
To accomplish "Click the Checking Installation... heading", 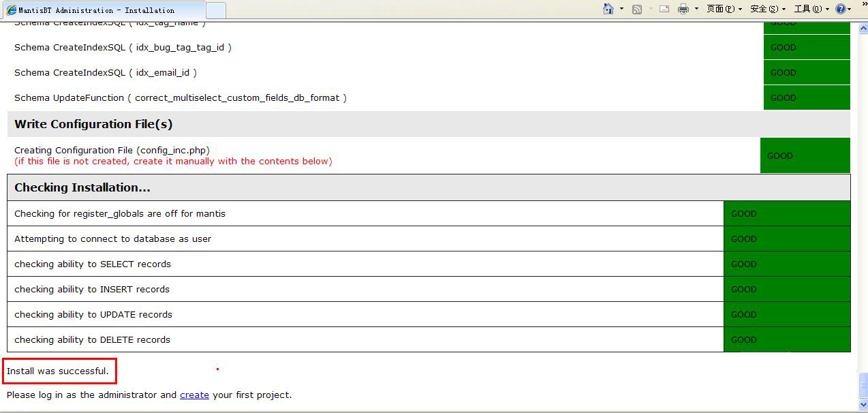I will tap(82, 187).
